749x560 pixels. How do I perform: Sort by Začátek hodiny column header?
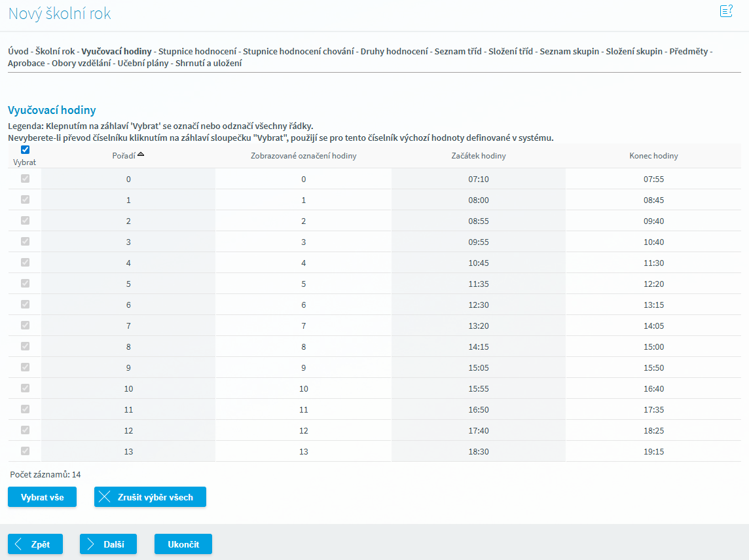[478, 156]
